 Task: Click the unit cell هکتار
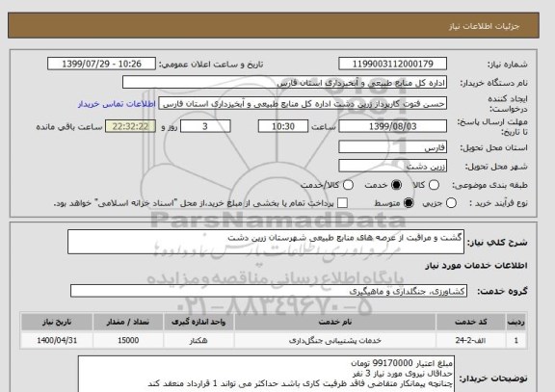point(198,340)
